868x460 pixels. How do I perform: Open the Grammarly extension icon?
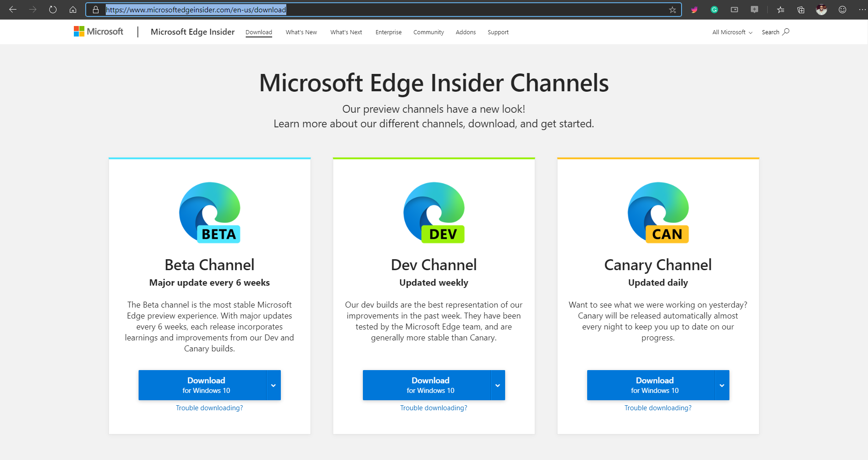coord(714,10)
